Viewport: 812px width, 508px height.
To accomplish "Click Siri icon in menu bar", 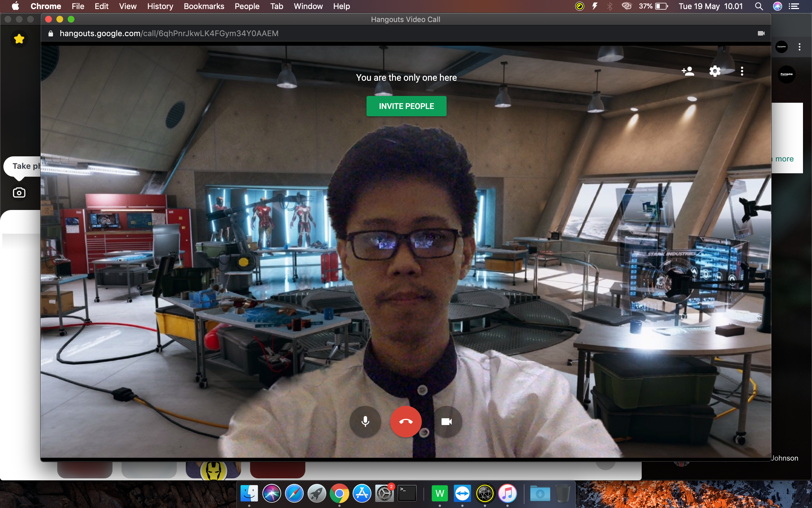I will point(777,6).
